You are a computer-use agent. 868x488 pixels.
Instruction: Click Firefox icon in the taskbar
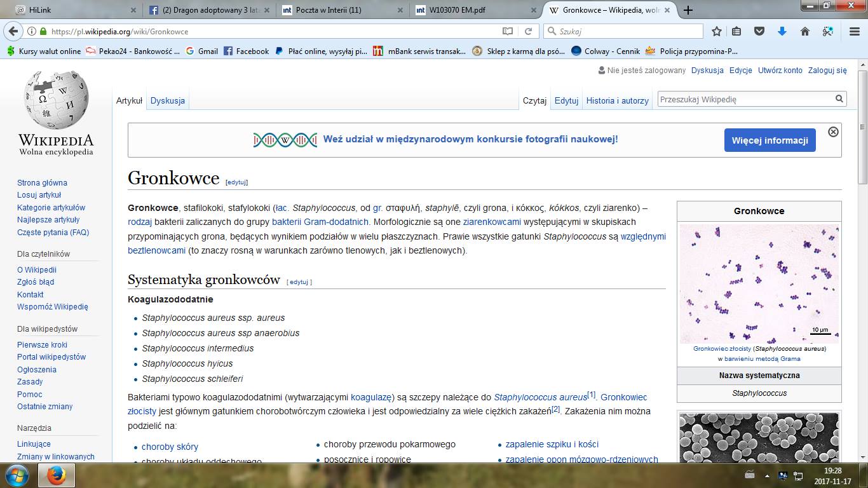(57, 475)
